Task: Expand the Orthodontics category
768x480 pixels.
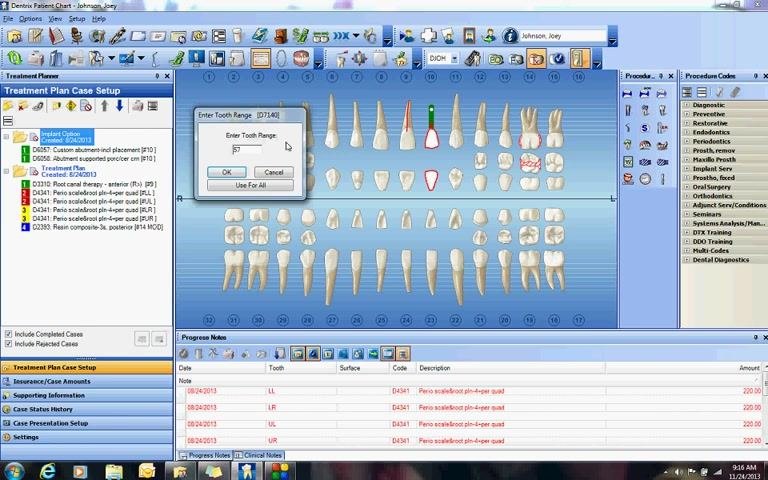Action: (x=686, y=196)
